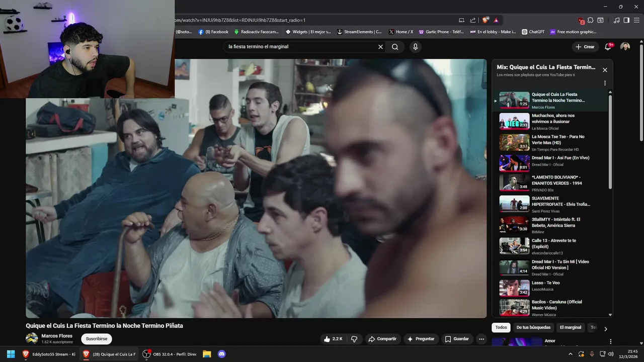Open the En el lobby bookmark
The width and height of the screenshot is (644, 362).
(493, 32)
